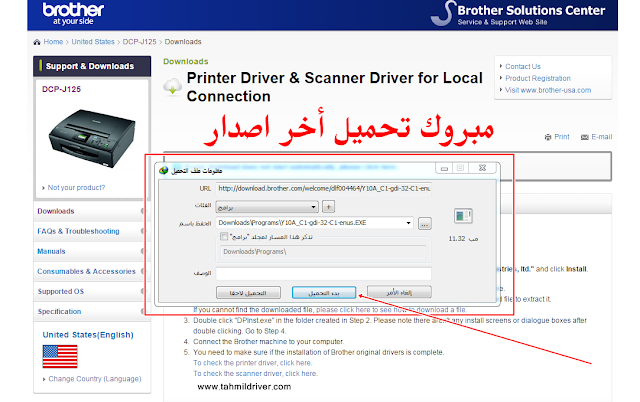Image resolution: width=640 pixels, height=402 pixels.
Task: Open Manuals sidebar item
Action: coord(51,251)
